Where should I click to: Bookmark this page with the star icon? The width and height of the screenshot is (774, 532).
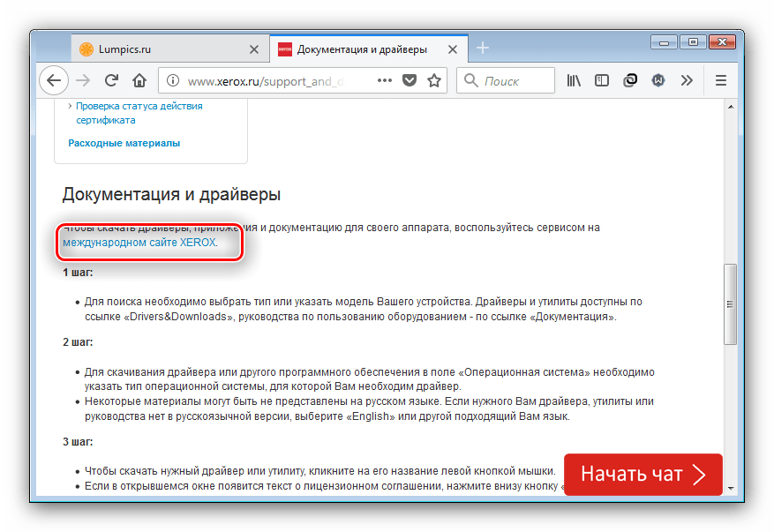tap(434, 80)
